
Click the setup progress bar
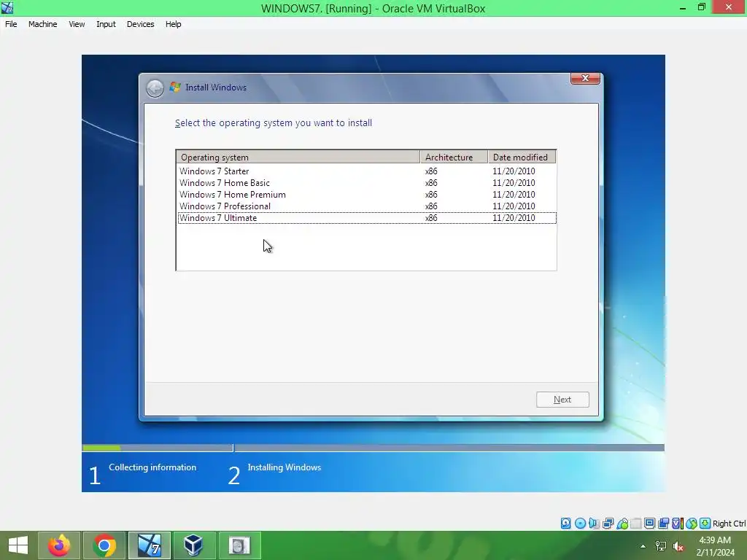click(373, 448)
